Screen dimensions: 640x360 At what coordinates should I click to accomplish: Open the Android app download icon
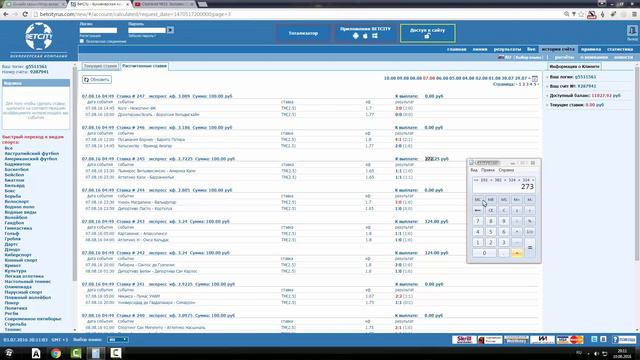tap(356, 36)
